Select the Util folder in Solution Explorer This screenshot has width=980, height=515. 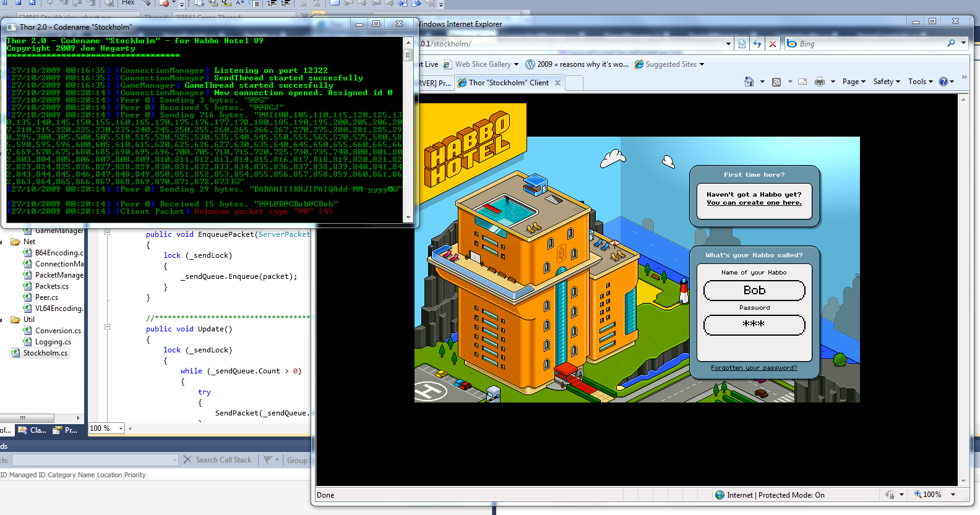click(x=23, y=320)
